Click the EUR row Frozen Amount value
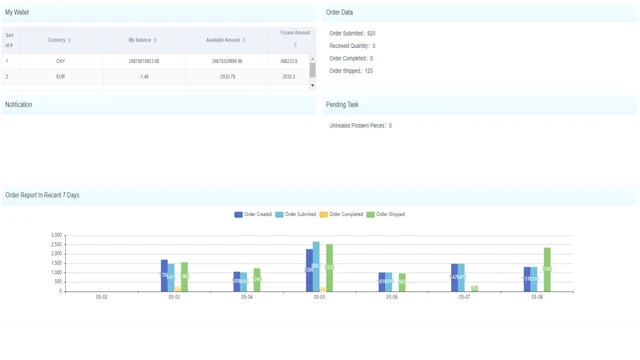 pos(289,77)
